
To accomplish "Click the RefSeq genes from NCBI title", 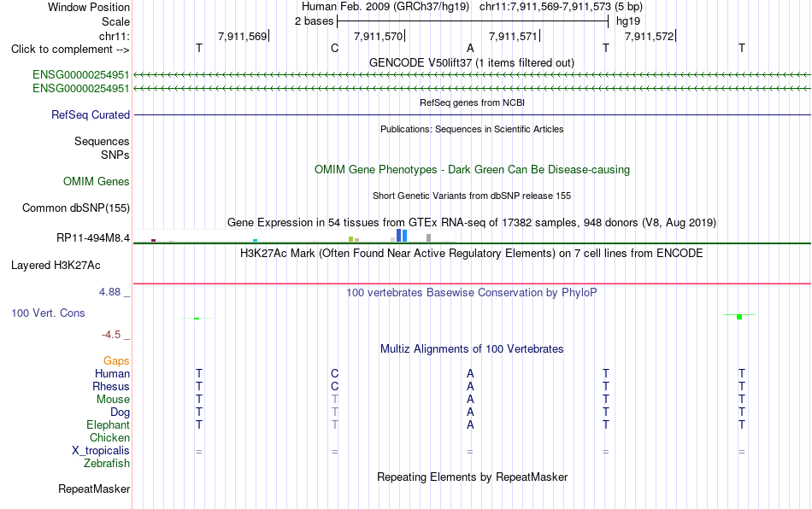I will (472, 102).
